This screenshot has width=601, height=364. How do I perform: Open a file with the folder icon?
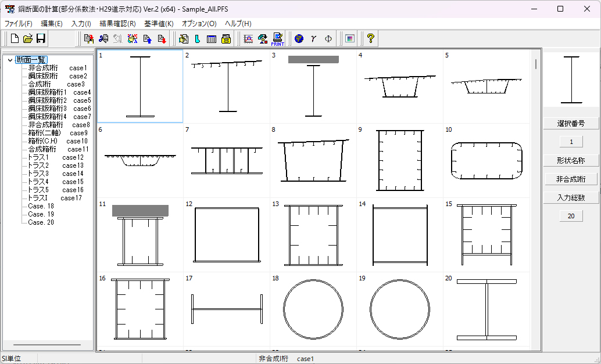point(27,39)
